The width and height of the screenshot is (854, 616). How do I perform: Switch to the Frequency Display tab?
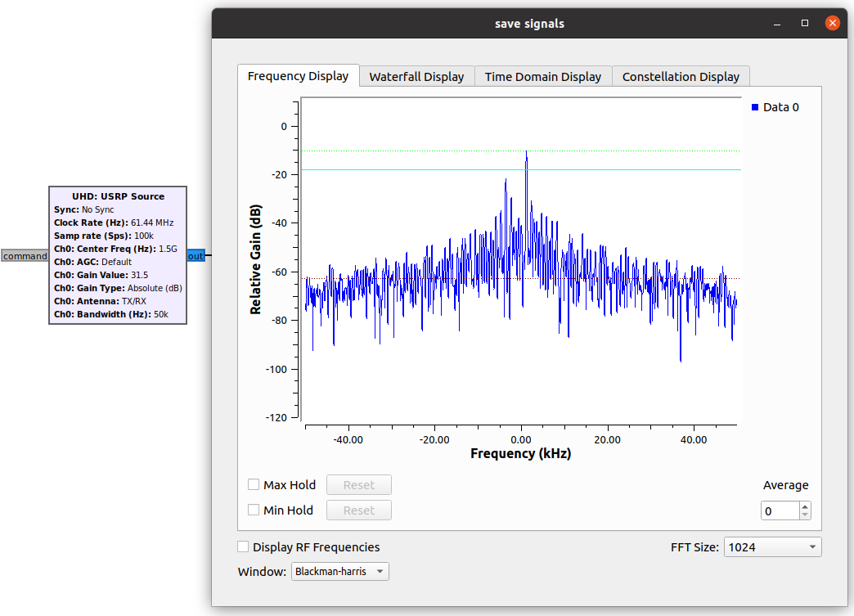[x=298, y=76]
